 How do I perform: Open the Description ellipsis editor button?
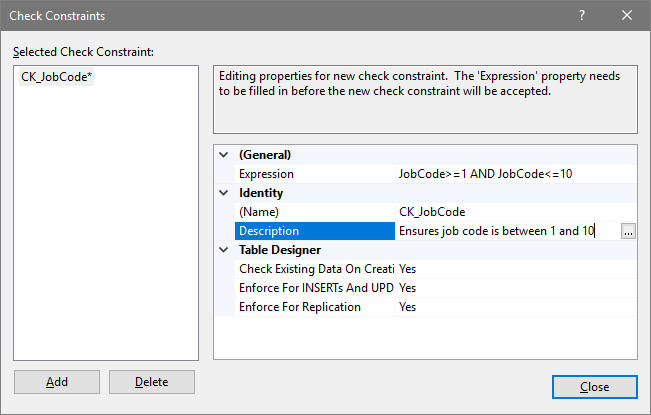(628, 231)
